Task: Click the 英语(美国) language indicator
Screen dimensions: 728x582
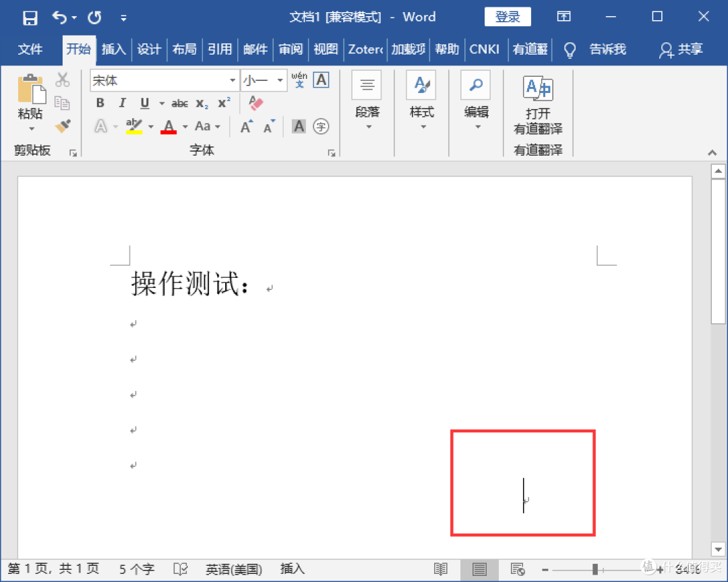Action: (234, 569)
